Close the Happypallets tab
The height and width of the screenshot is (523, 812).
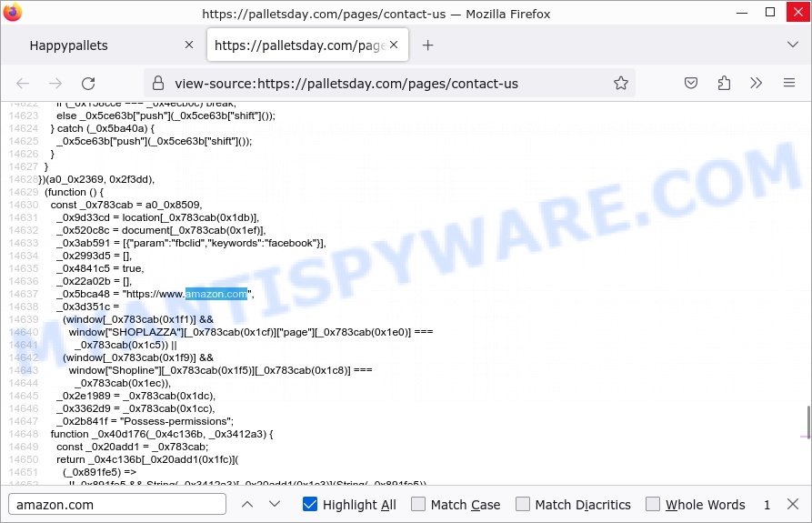189,45
